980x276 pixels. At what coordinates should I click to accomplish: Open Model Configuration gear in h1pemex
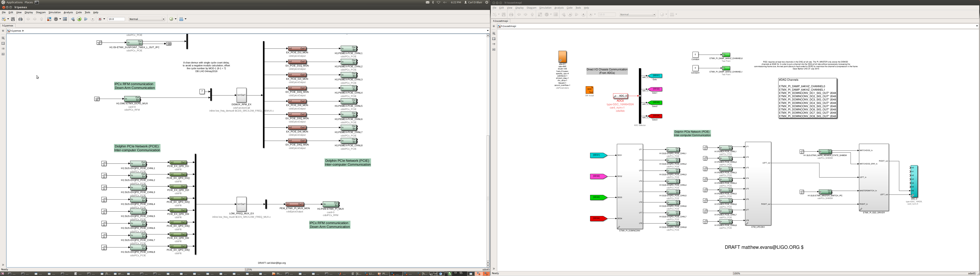(56, 19)
